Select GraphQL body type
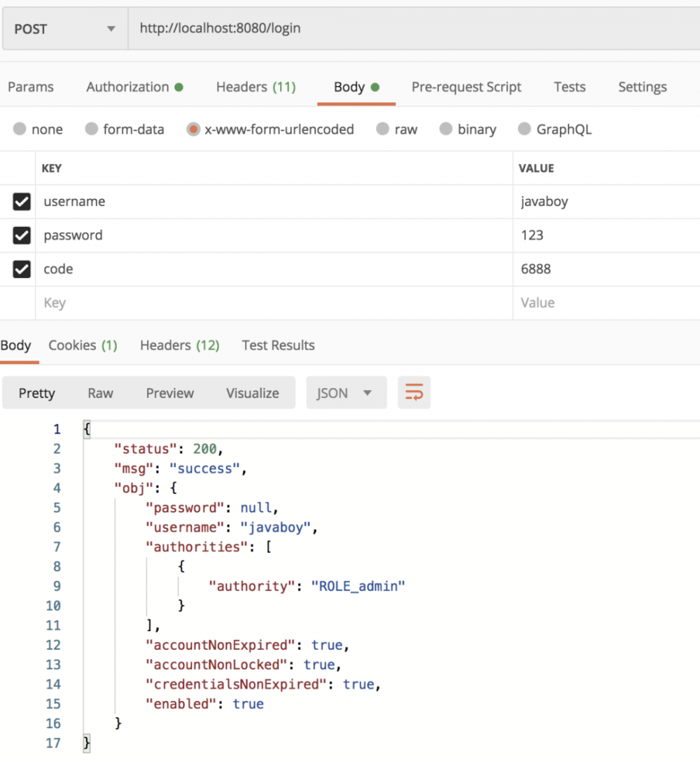Image resolution: width=700 pixels, height=762 pixels. point(524,130)
